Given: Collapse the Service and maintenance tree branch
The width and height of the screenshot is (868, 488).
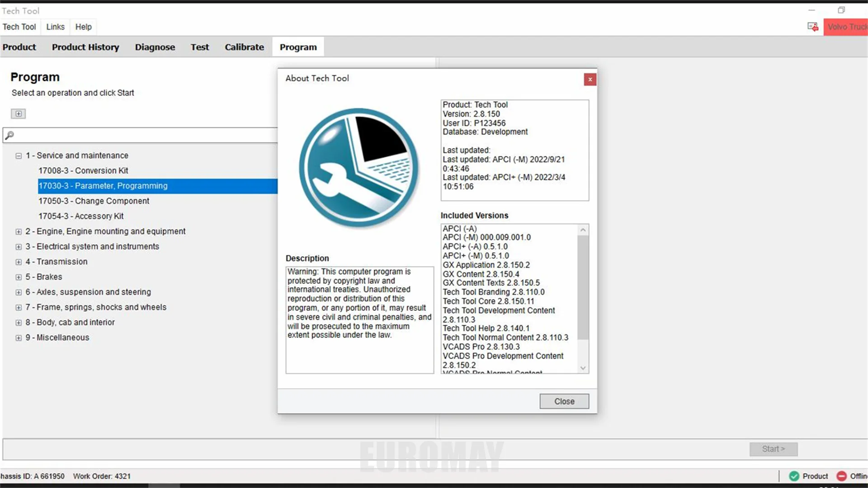Looking at the screenshot, I should click(19, 155).
